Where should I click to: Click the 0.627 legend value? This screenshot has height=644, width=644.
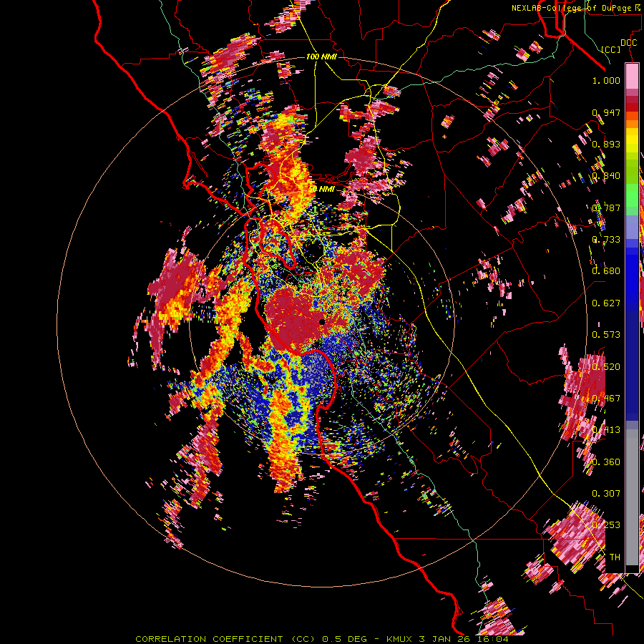606,303
